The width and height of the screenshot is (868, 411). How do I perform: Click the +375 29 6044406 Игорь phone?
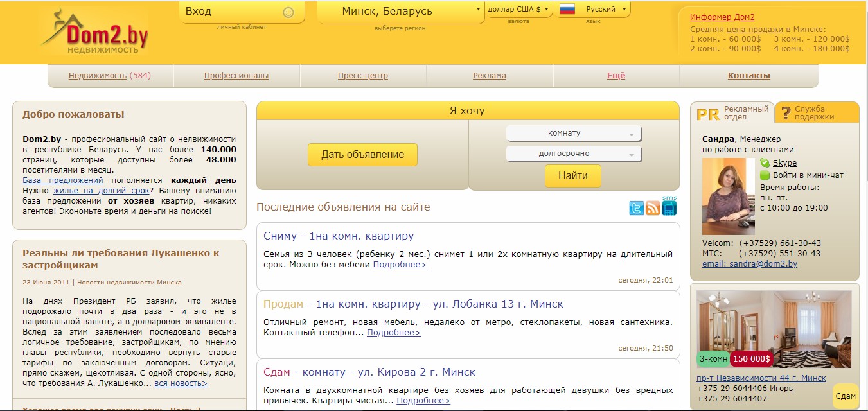pos(745,389)
